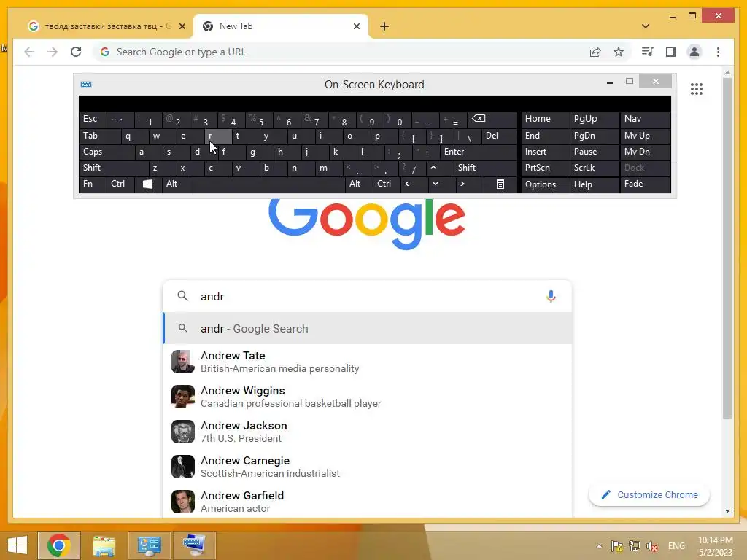Toggle Chrome side panel
The image size is (747, 560).
click(x=671, y=52)
